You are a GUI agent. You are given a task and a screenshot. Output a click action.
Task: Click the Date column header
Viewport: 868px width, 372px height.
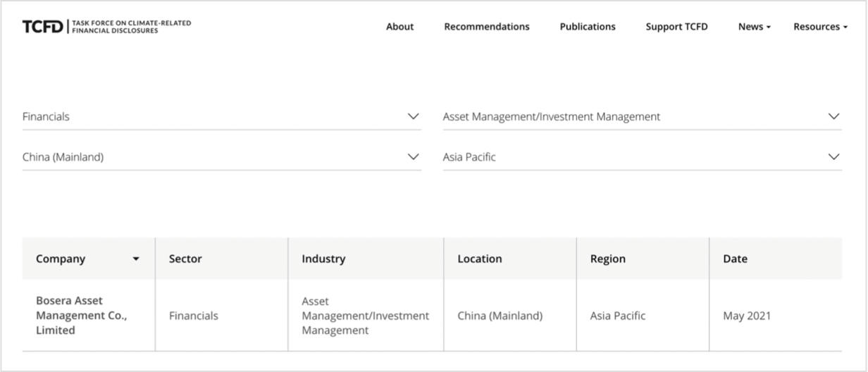point(776,259)
